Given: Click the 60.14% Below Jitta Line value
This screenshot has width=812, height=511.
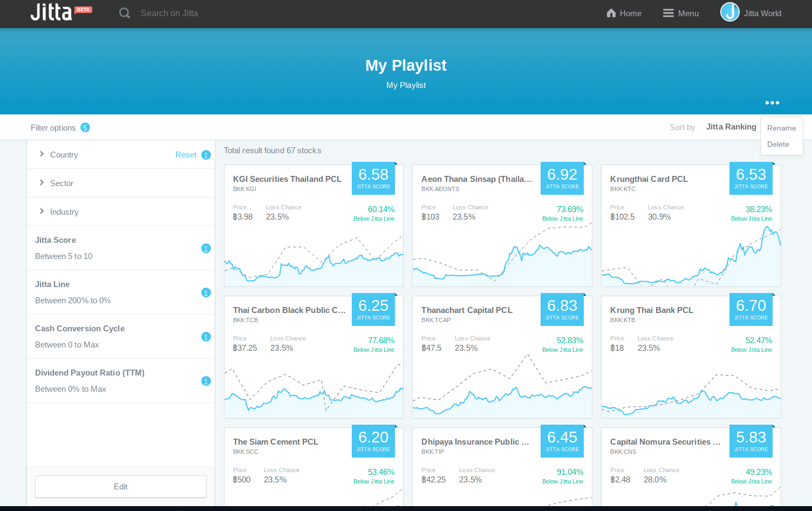Looking at the screenshot, I should point(381,209).
